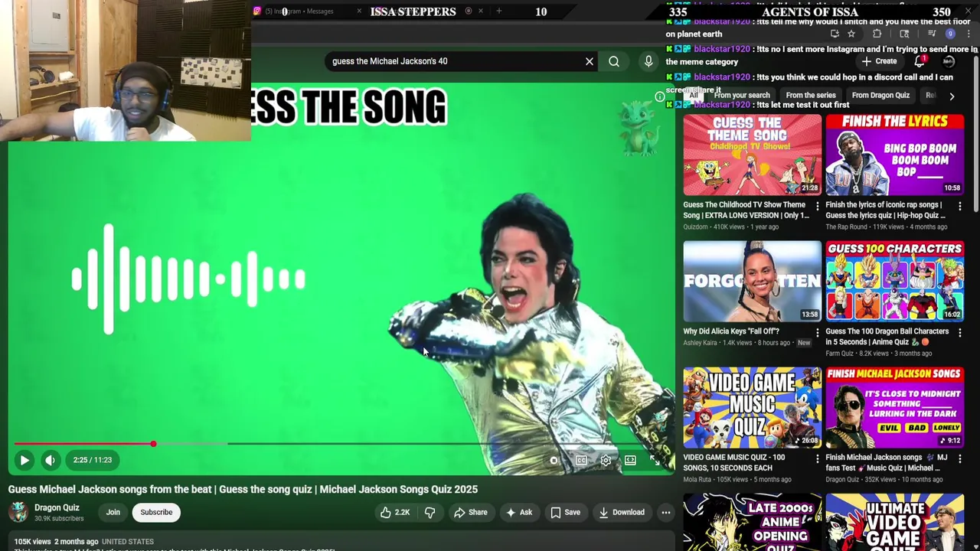Switch the player to theater mode
Image resolution: width=980 pixels, height=551 pixels.
click(x=630, y=460)
